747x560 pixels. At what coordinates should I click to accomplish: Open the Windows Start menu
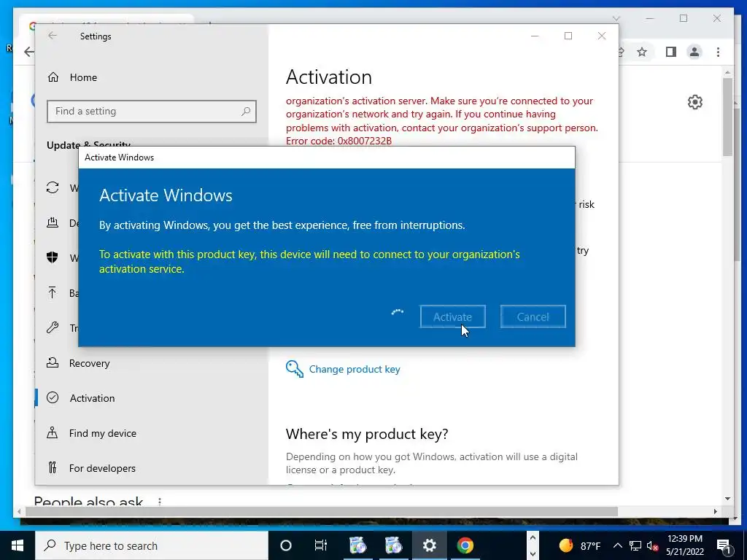point(18,545)
